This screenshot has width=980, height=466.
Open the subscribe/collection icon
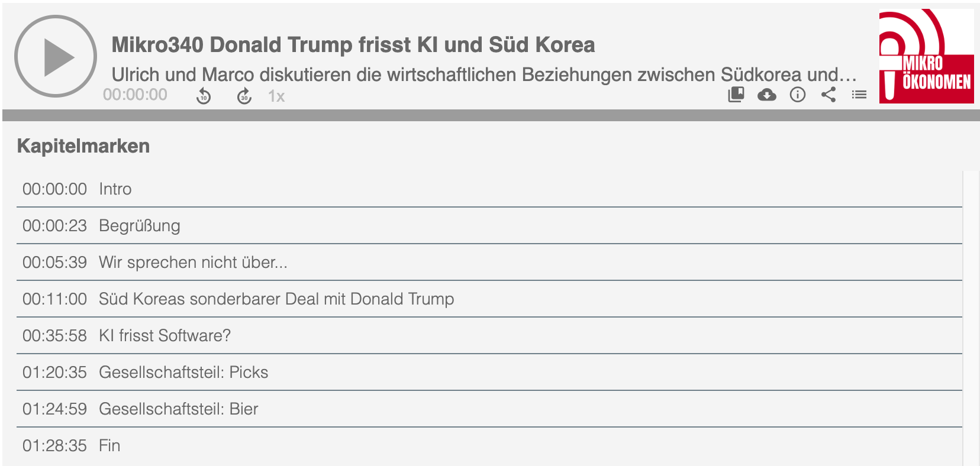click(x=736, y=95)
